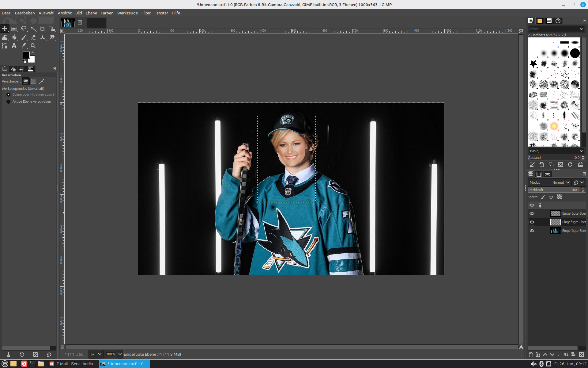Refresh brushes with the reload icon
The image size is (588, 368).
tap(570, 165)
